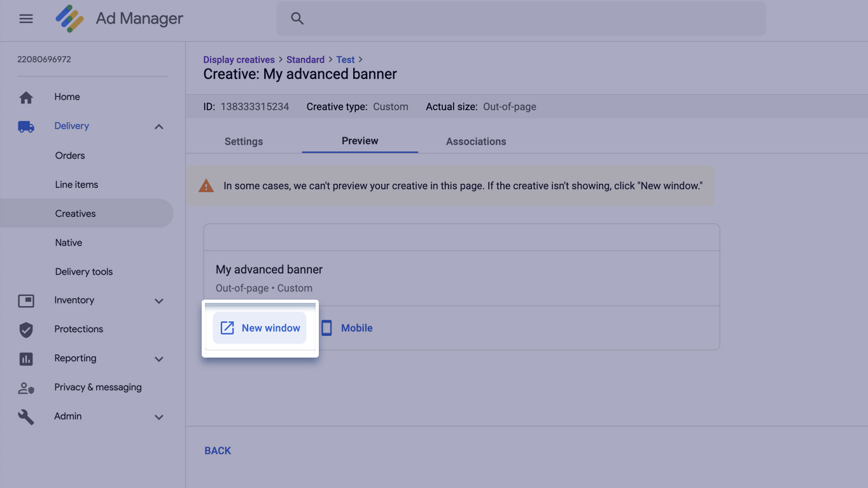
Task: Open the hamburger main menu
Action: pyautogui.click(x=26, y=19)
